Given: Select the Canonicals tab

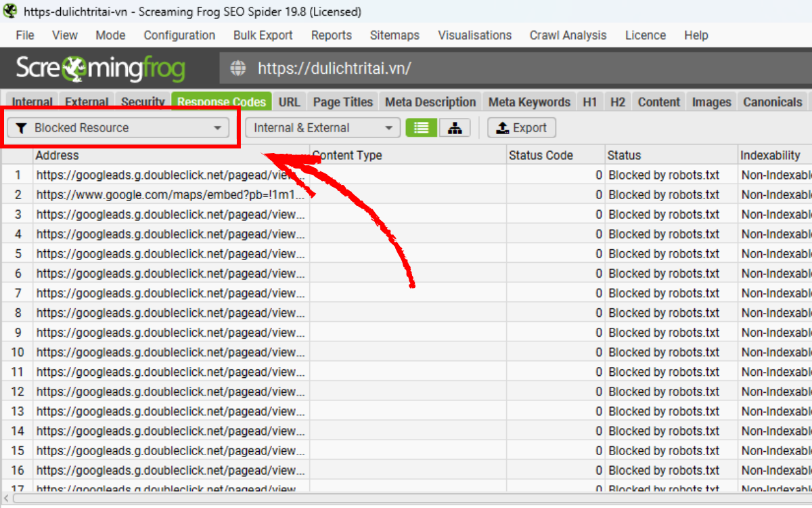Looking at the screenshot, I should click(772, 102).
